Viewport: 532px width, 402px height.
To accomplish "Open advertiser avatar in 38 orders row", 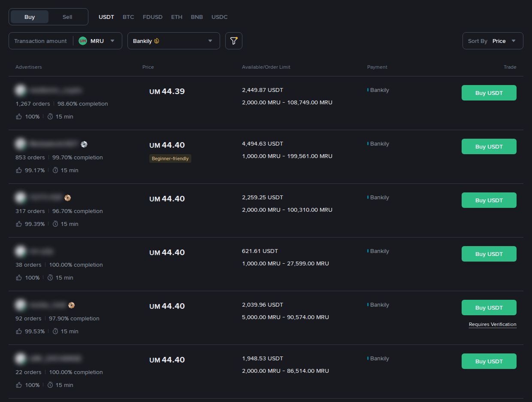I will click(20, 251).
